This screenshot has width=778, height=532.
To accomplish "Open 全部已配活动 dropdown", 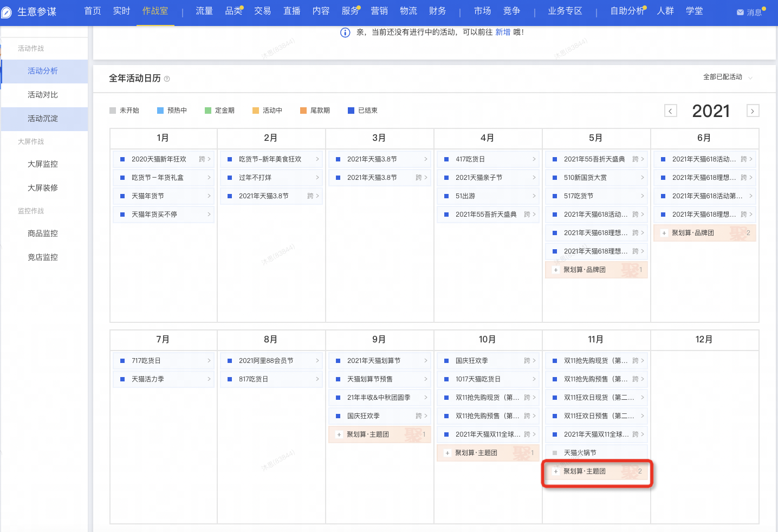I will (x=728, y=77).
